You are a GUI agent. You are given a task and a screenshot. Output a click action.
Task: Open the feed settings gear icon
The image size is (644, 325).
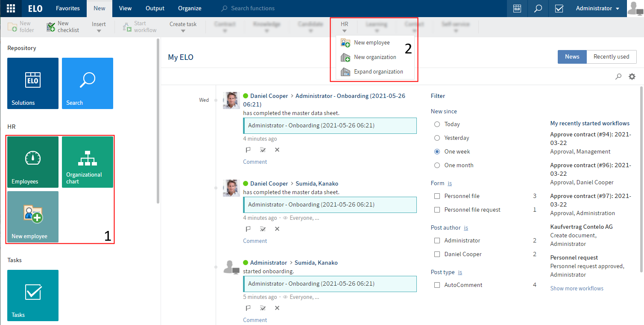click(632, 77)
